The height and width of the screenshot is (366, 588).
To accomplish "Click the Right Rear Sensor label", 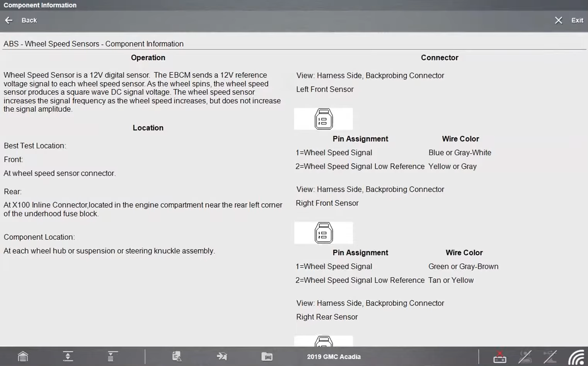I will (x=327, y=317).
